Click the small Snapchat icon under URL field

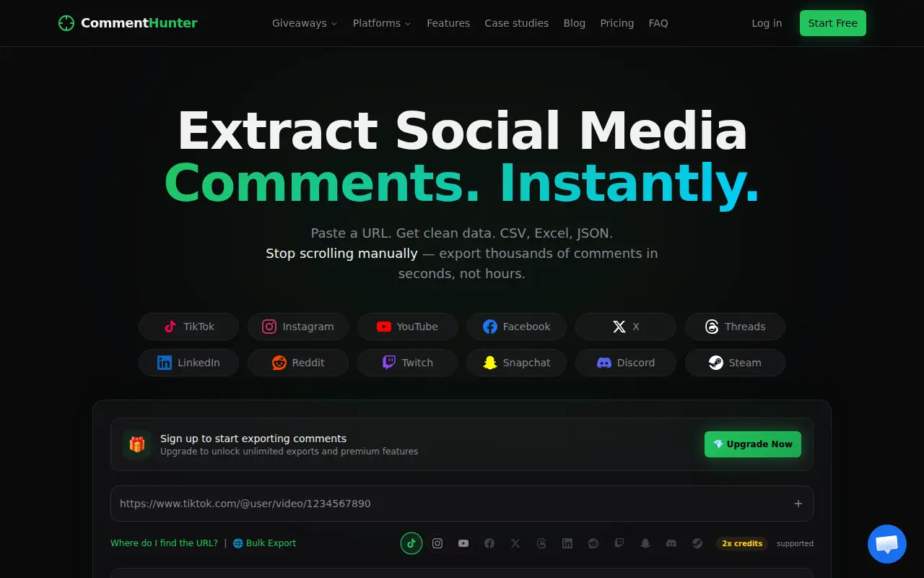(x=645, y=543)
